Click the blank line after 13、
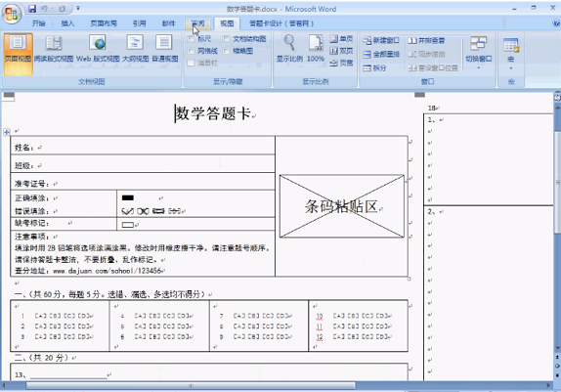Screen dimensions: 561x392 (x=68, y=375)
